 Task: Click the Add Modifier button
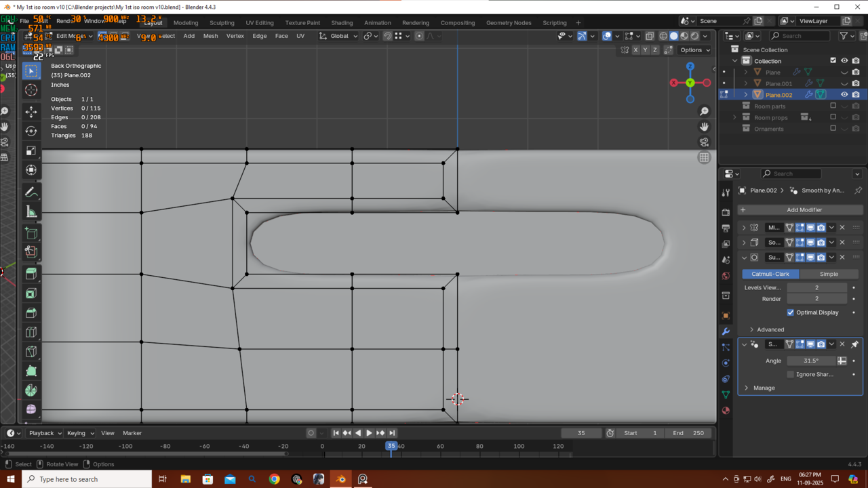[x=800, y=210]
